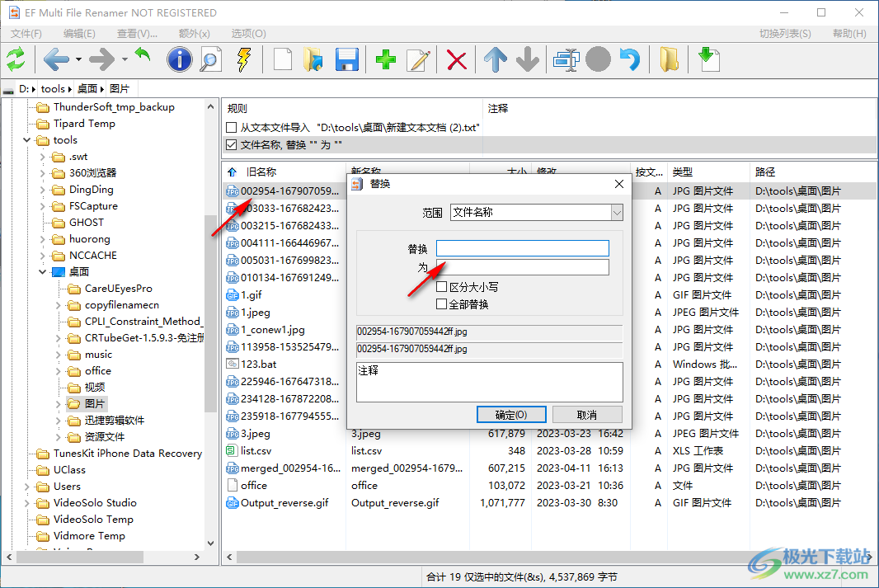This screenshot has height=588, width=879.
Task: Click the yellow folders icon in toolbar
Action: coord(669,59)
